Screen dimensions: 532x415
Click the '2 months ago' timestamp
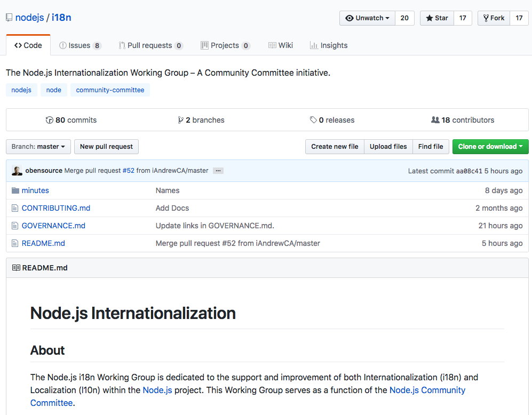(499, 208)
